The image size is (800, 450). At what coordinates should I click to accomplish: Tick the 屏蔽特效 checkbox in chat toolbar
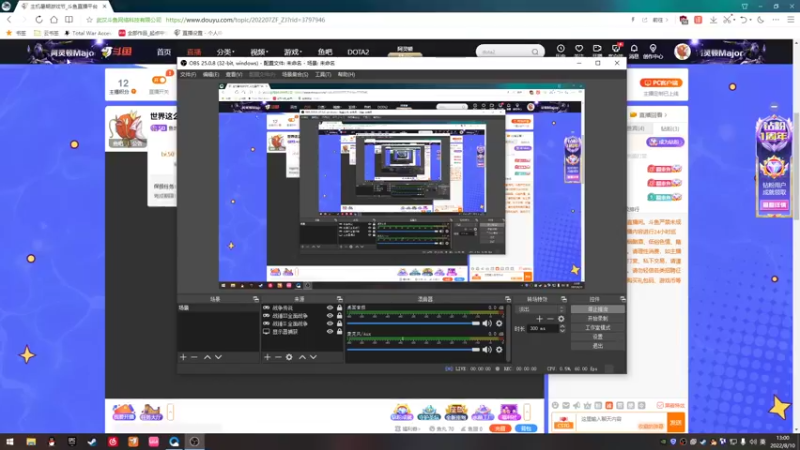click(660, 405)
